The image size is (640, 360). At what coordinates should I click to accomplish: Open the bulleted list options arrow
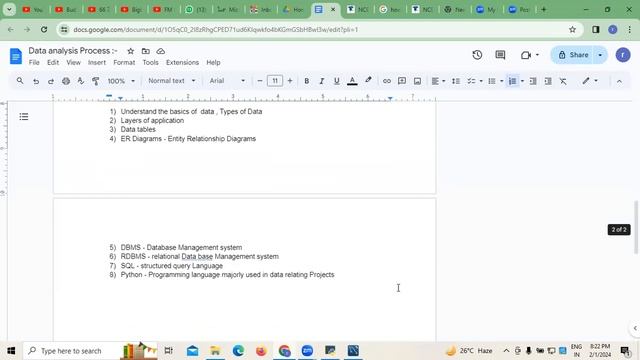(502, 81)
